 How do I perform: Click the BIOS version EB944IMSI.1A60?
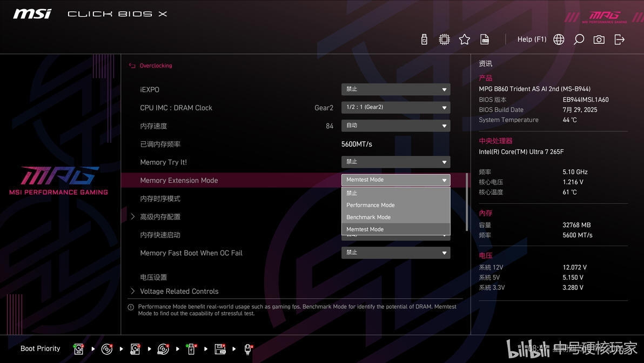pos(586,100)
